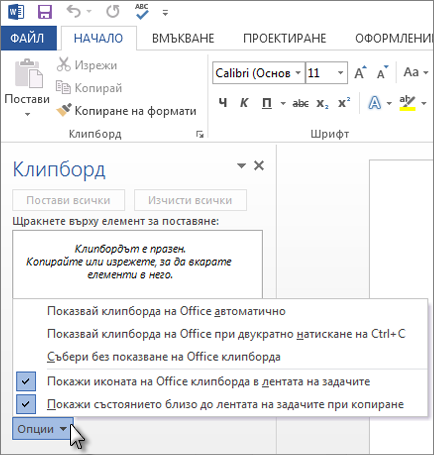This screenshot has height=455, width=434.
Task: Open the Aa change case menu
Action: pos(415,72)
